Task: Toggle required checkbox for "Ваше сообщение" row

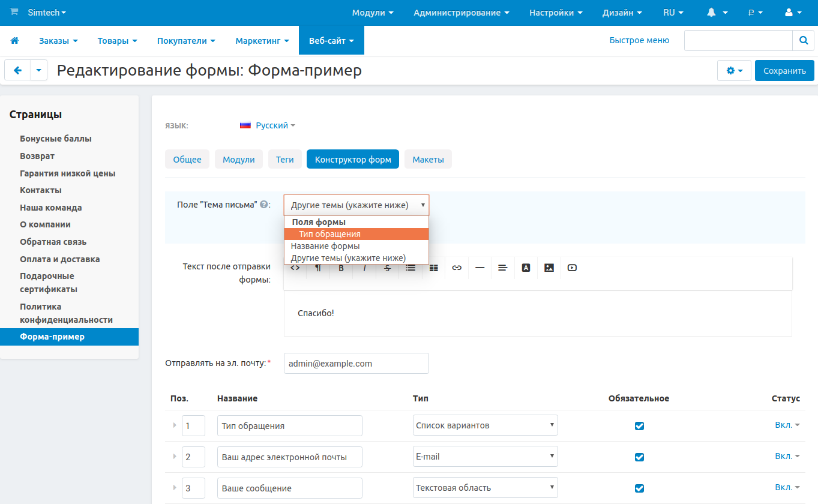Action: tap(639, 488)
